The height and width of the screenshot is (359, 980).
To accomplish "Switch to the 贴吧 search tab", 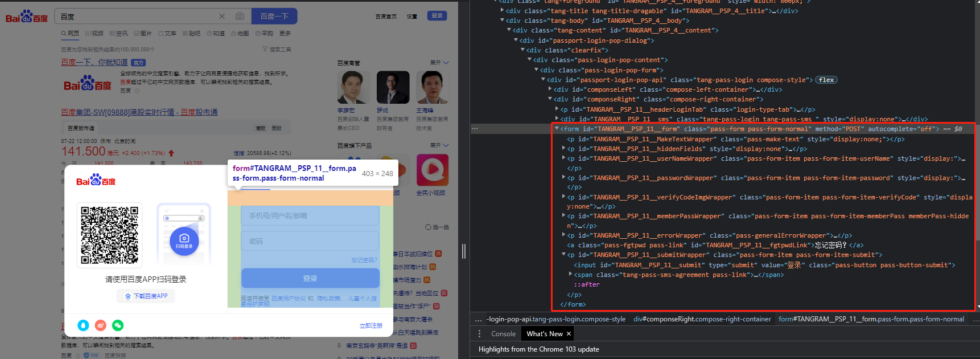I will 191,34.
